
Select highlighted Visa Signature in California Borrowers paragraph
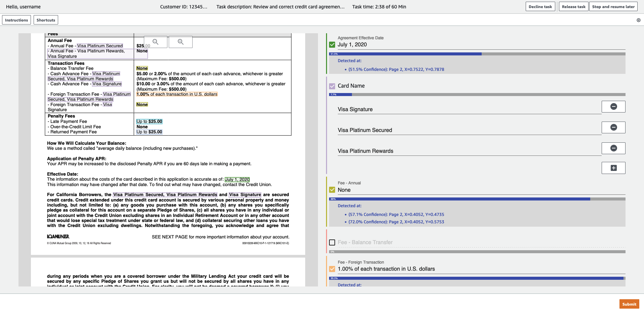[245, 195]
